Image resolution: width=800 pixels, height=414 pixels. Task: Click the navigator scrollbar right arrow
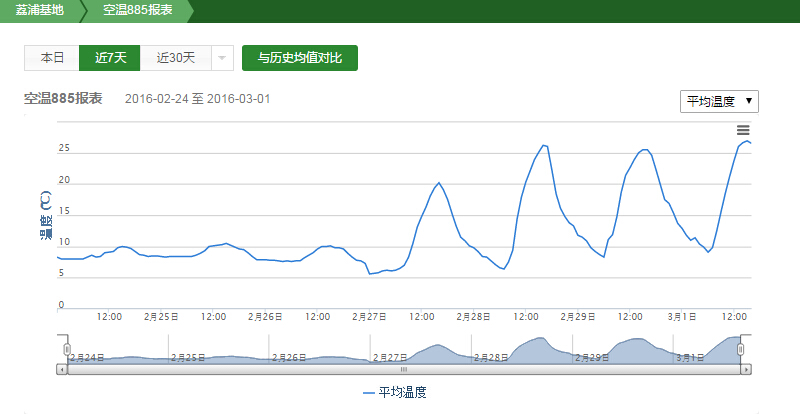pos(746,369)
